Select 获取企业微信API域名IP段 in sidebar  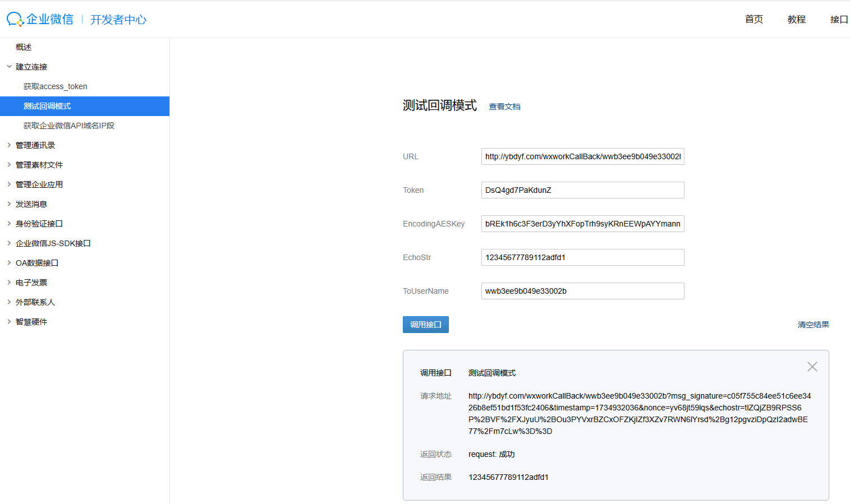pos(68,125)
